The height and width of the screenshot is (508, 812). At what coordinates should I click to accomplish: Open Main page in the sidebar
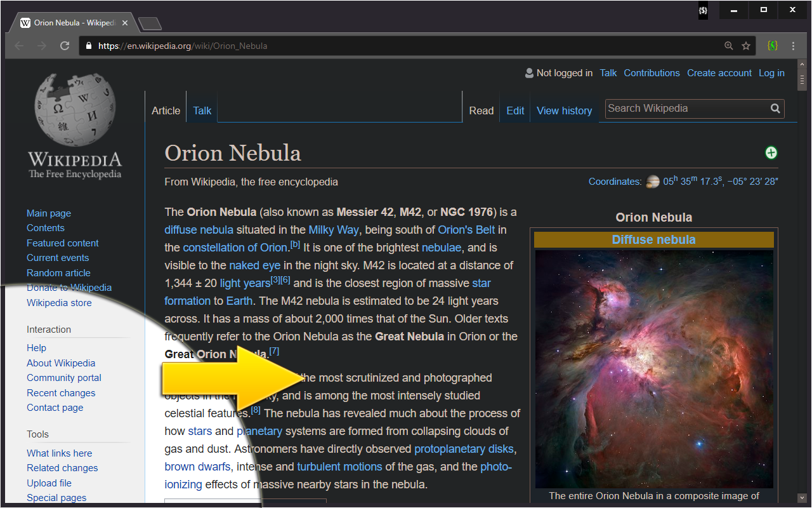tap(49, 213)
